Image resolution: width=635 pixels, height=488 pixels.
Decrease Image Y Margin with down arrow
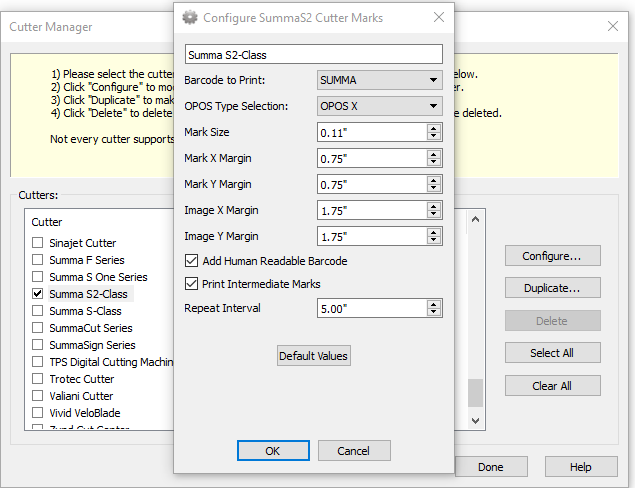click(434, 240)
